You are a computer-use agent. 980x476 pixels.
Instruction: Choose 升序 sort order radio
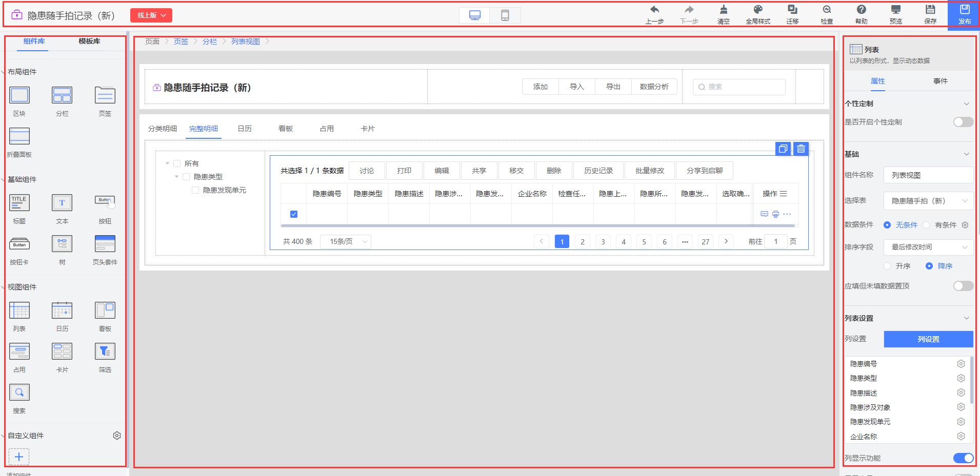point(887,266)
